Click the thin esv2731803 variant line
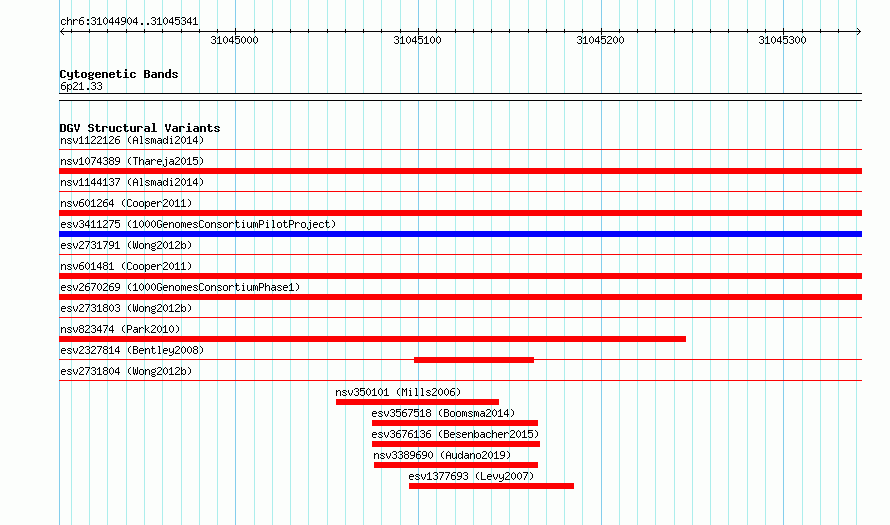 pyautogui.click(x=460, y=318)
